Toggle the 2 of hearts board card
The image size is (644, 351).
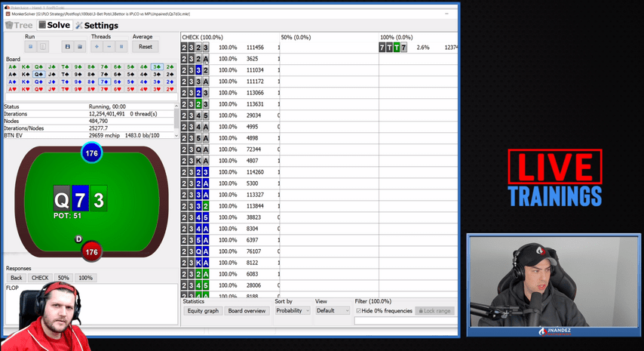[x=170, y=89]
